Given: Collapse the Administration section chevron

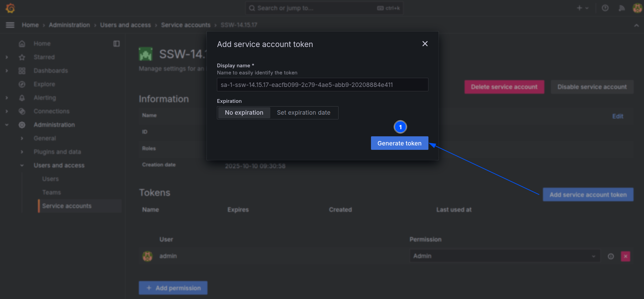Looking at the screenshot, I should click(x=7, y=125).
